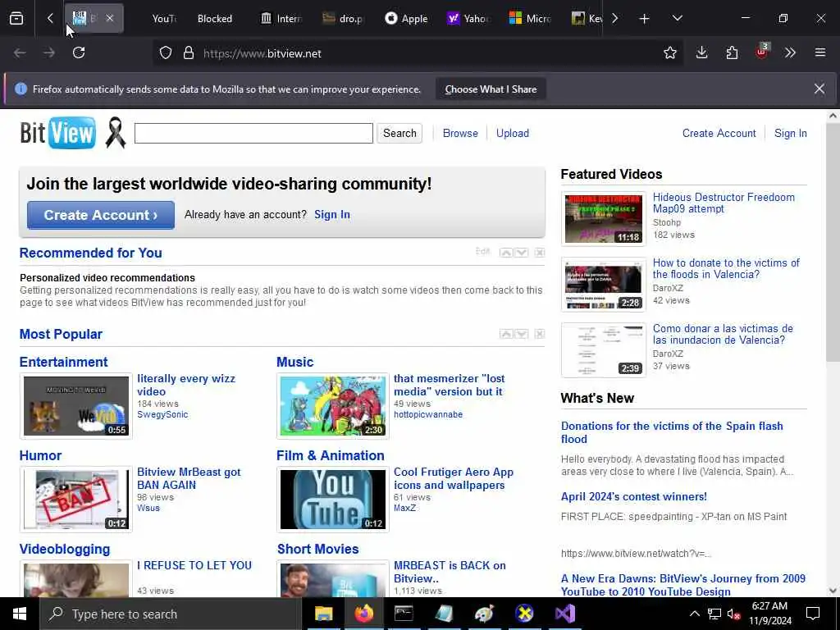Switch to the Microsoft tab

point(531,19)
